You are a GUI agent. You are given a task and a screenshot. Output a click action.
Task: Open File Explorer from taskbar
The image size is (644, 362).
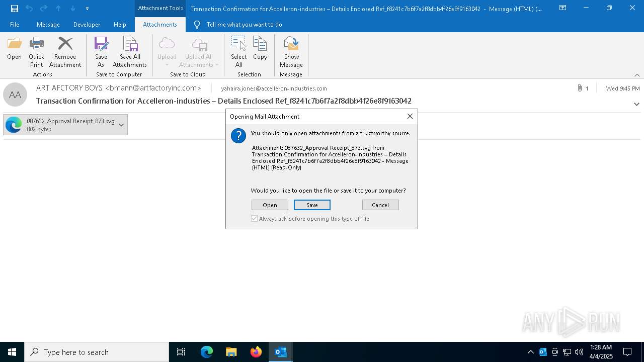[231, 352]
